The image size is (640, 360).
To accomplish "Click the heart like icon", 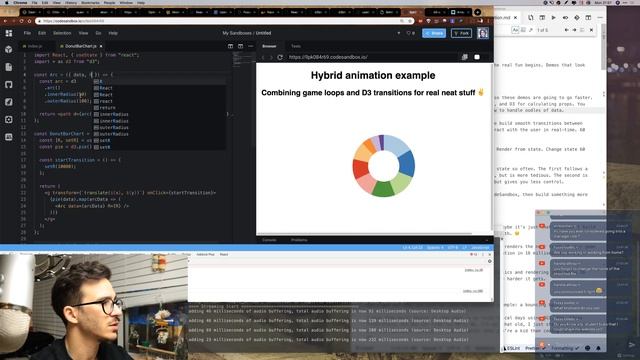I will 409,33.
